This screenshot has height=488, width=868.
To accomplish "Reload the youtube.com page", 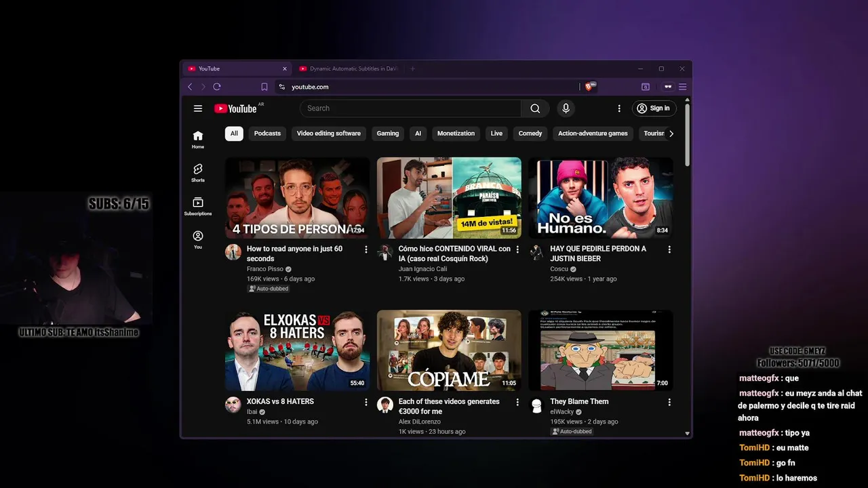I will tap(217, 87).
